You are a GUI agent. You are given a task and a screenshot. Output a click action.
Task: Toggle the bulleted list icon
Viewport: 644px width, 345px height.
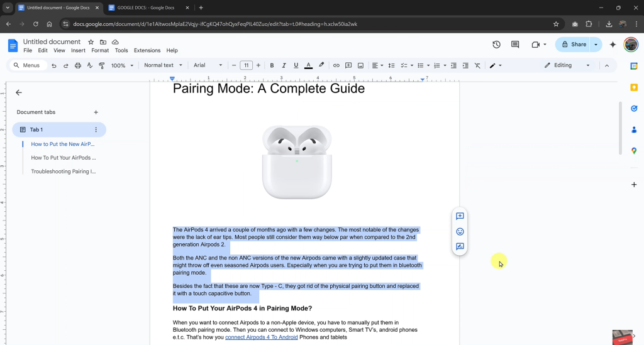pos(420,65)
